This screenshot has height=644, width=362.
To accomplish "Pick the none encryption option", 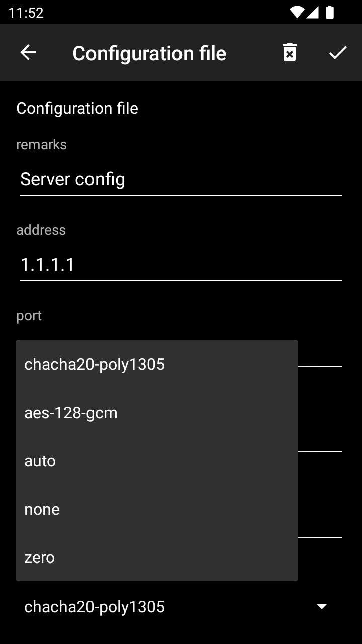I will click(42, 509).
